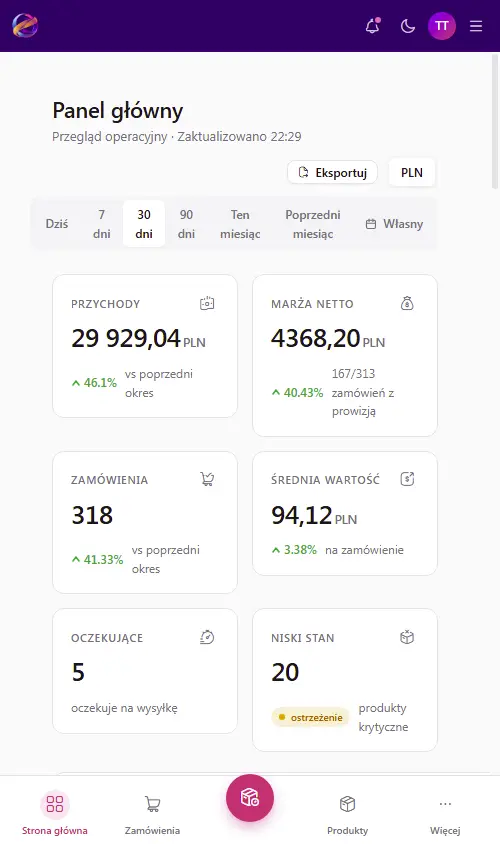
Task: Open the TT user avatar menu
Action: point(441,26)
